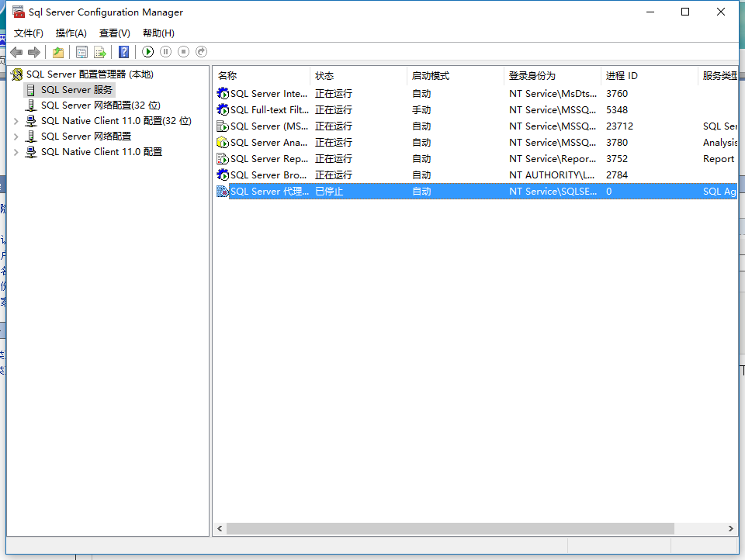Select the SQL Server Ana... service row
The height and width of the screenshot is (560, 745).
point(475,143)
